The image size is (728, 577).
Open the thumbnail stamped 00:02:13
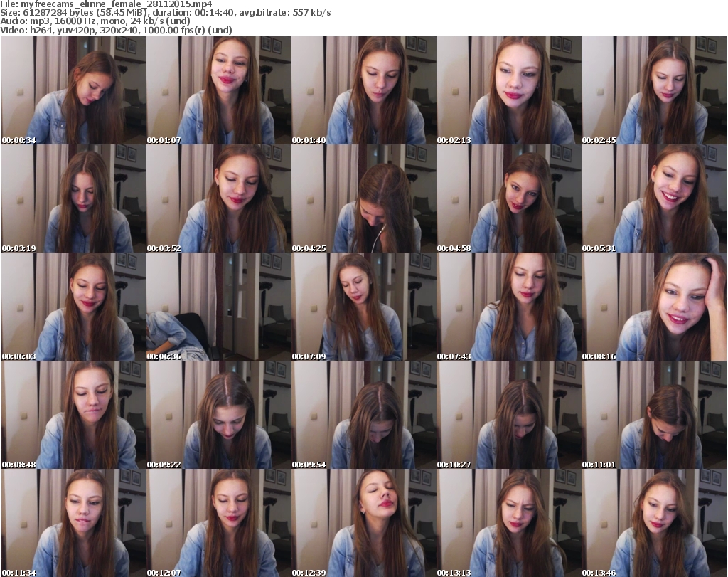(509, 90)
